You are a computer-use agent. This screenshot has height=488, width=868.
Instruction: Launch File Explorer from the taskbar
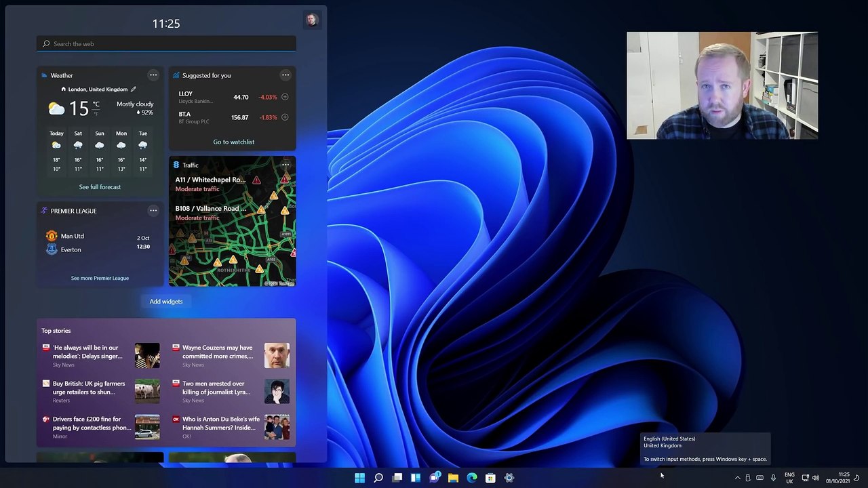point(453,478)
